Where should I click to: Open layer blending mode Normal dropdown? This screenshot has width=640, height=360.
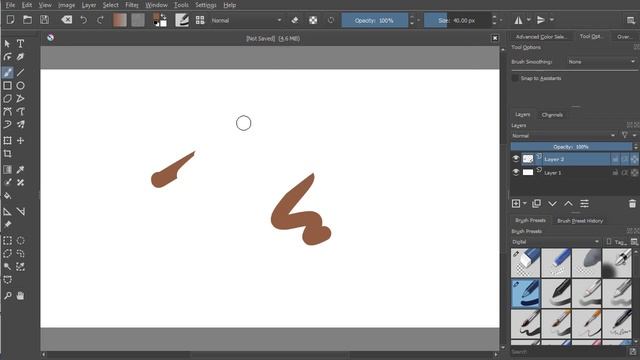click(563, 136)
